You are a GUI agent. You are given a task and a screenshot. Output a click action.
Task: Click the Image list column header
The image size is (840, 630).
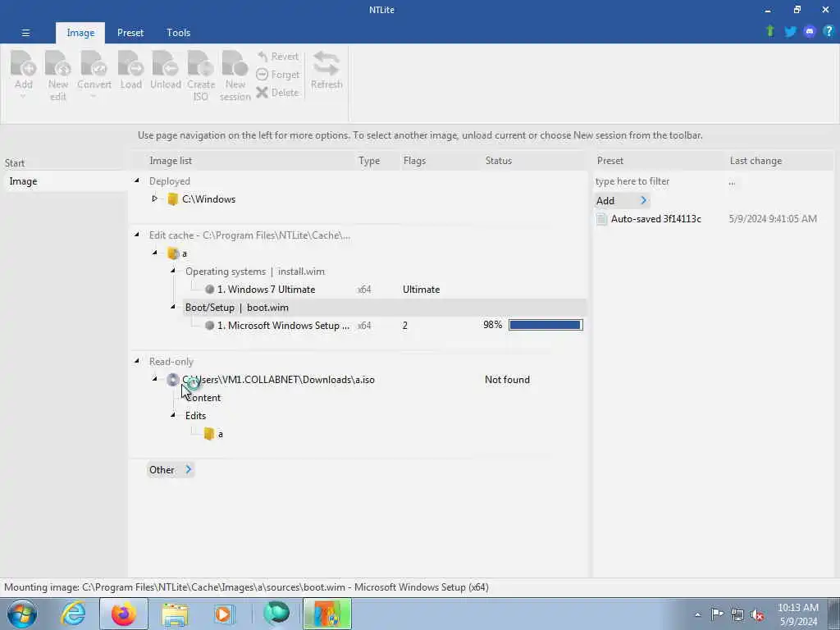tap(171, 161)
